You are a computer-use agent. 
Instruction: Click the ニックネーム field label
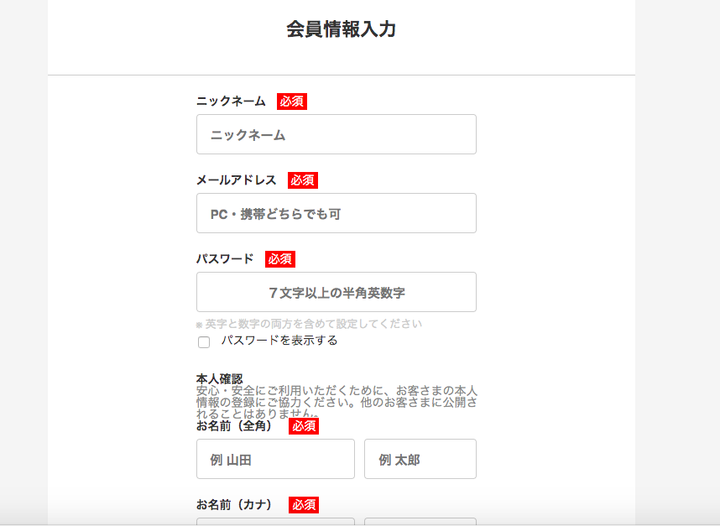pyautogui.click(x=231, y=101)
